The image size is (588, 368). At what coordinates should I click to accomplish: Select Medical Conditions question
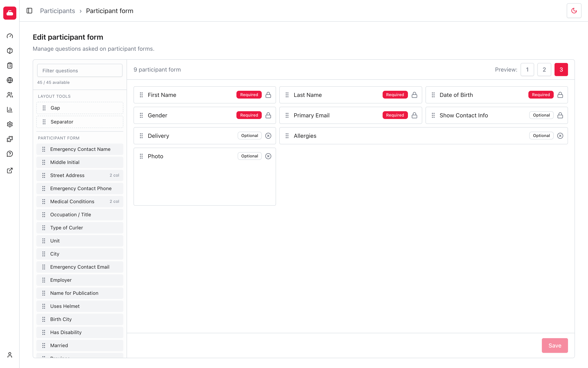[x=80, y=202]
